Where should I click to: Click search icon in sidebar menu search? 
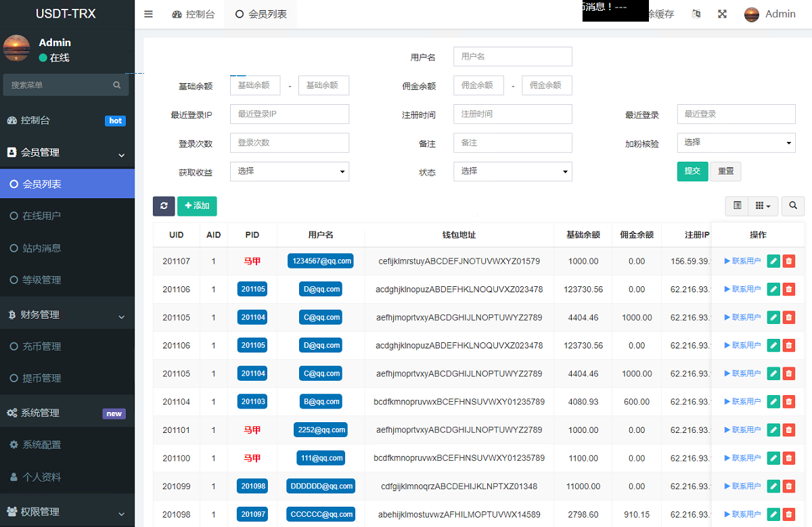tap(117, 85)
